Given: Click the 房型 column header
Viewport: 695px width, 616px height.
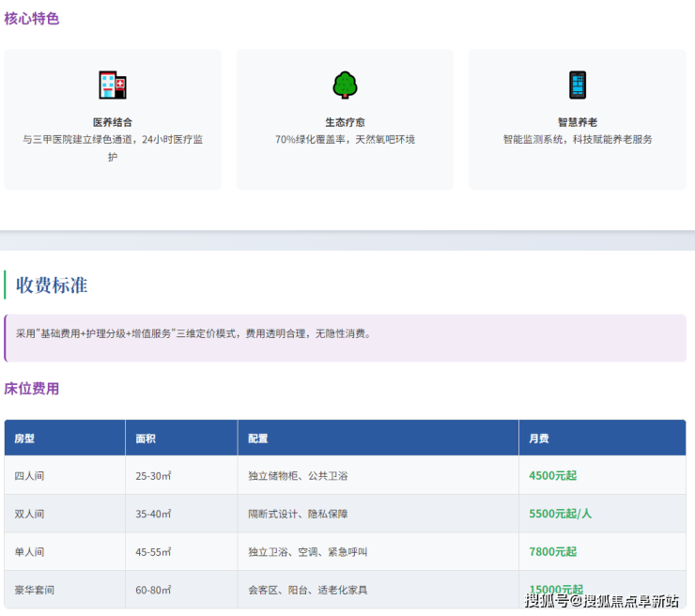Looking at the screenshot, I should [24, 439].
